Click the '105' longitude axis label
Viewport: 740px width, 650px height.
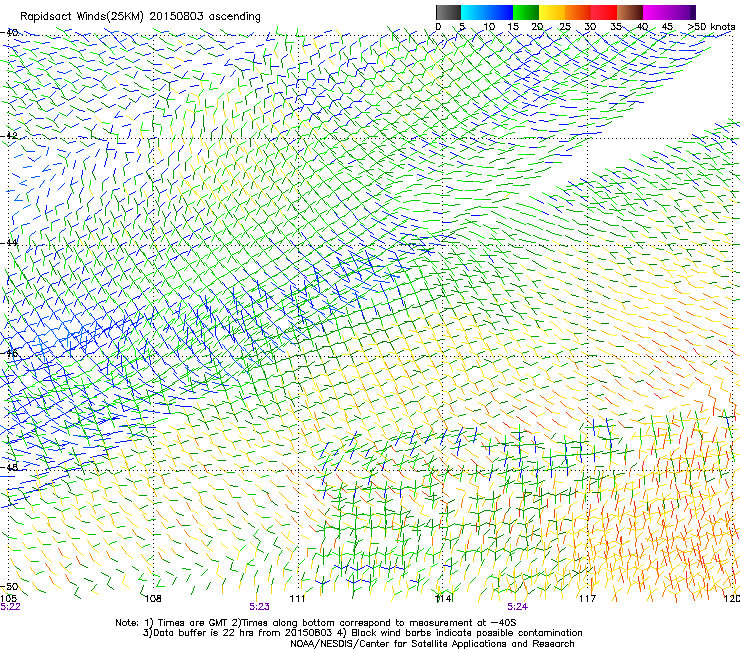(8, 598)
